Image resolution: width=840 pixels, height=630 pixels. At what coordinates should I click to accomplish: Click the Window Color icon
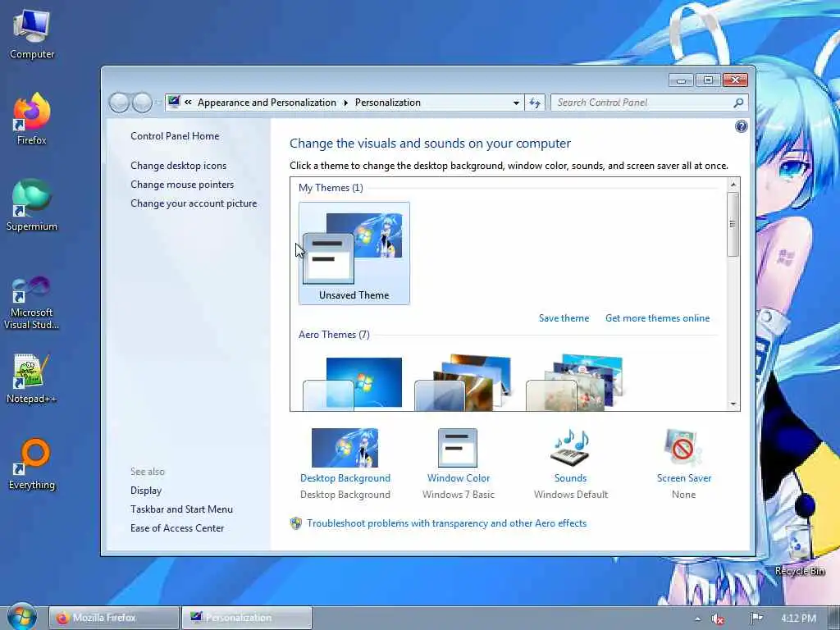pyautogui.click(x=458, y=448)
